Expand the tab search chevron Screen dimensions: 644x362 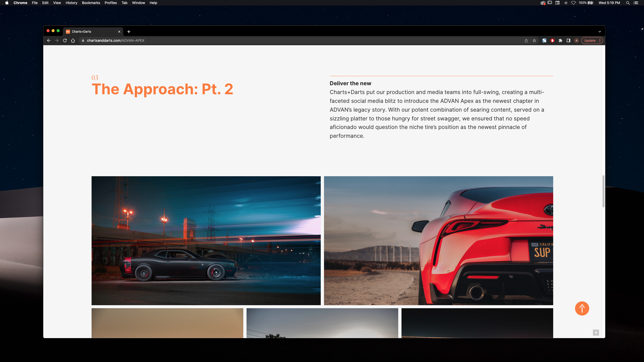pyautogui.click(x=600, y=32)
